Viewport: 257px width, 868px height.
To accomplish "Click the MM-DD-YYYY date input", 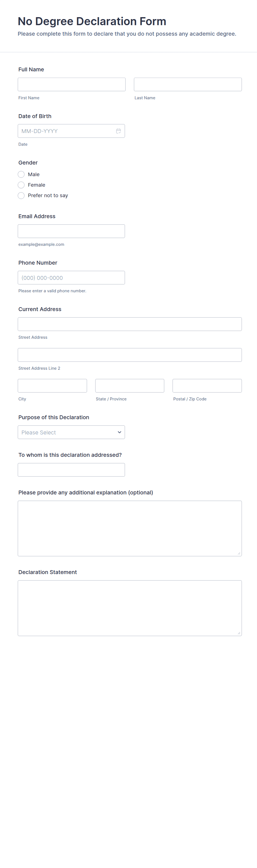I will 66,131.
